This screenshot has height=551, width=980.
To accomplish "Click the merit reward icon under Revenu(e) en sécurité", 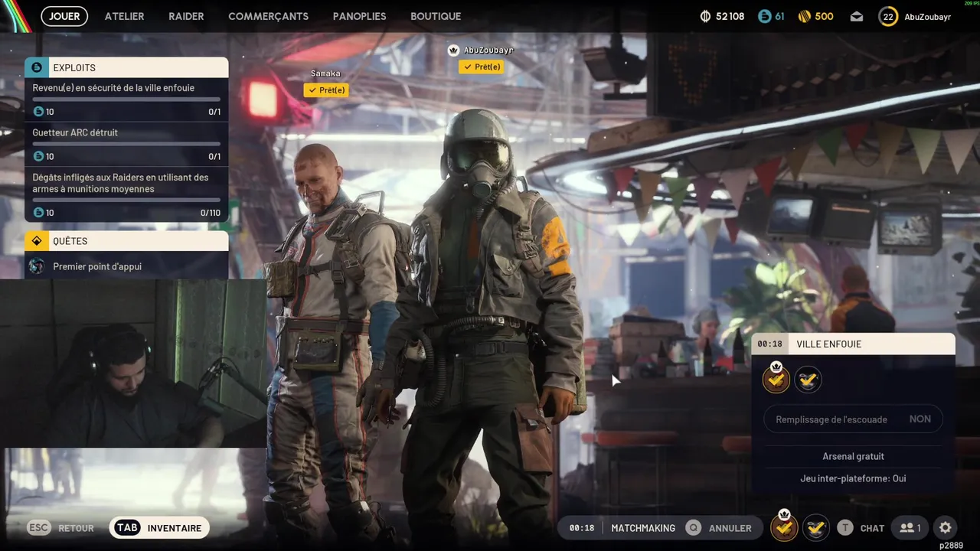I will (38, 112).
